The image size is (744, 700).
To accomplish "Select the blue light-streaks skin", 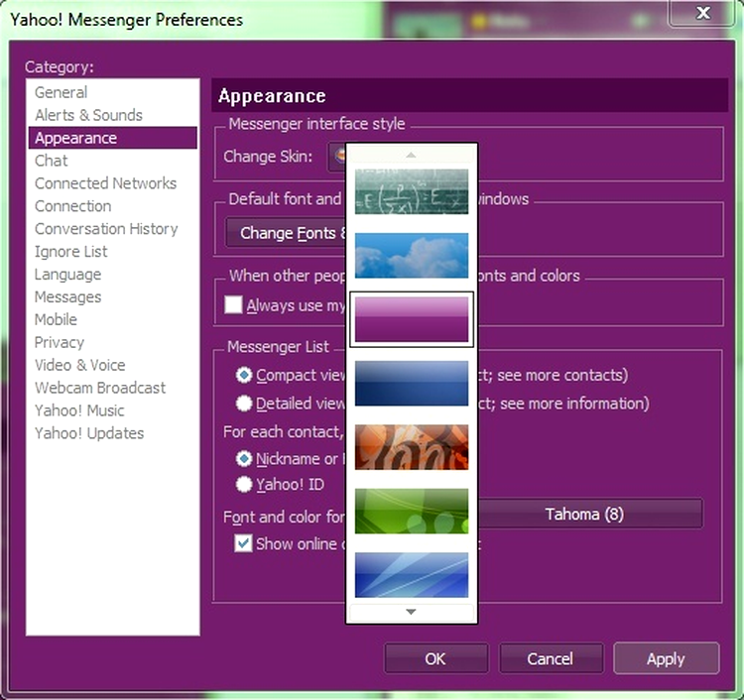I will point(412,575).
